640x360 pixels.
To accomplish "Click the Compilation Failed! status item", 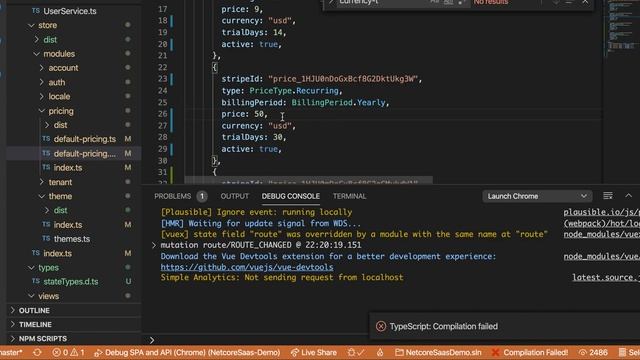I will coord(530,352).
